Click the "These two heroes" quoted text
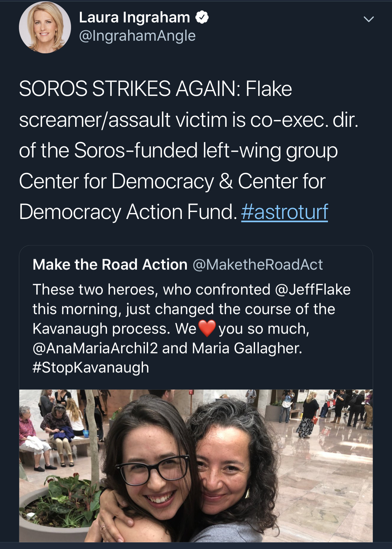Image resolution: width=392 pixels, height=549 pixels. [95, 290]
